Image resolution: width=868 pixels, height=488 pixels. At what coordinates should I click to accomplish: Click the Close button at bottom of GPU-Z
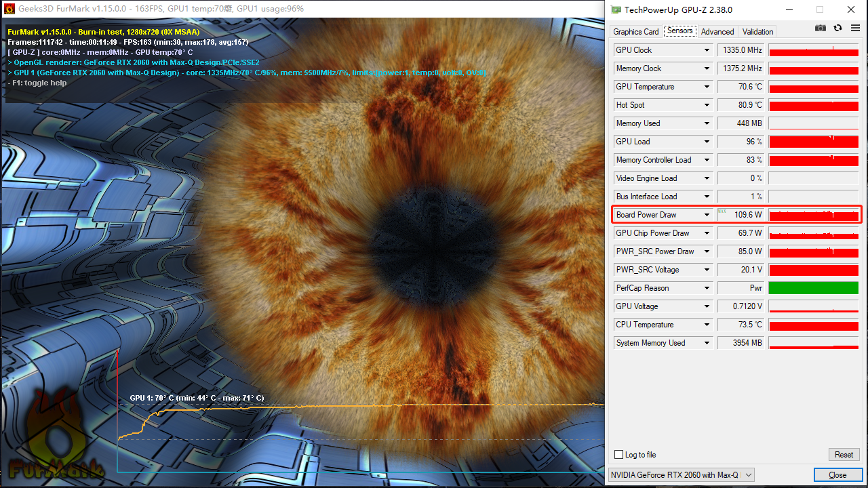tap(837, 475)
